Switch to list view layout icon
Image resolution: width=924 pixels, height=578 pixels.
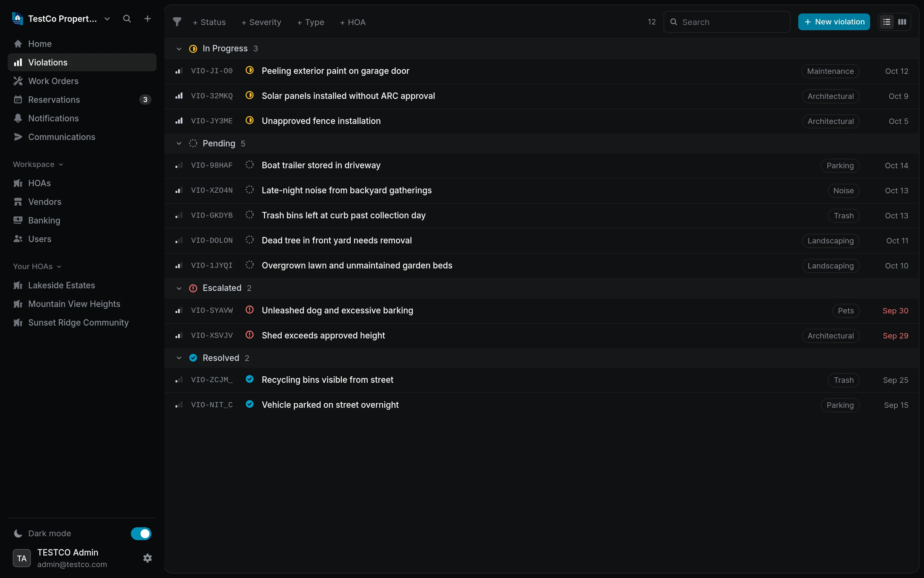(x=886, y=22)
